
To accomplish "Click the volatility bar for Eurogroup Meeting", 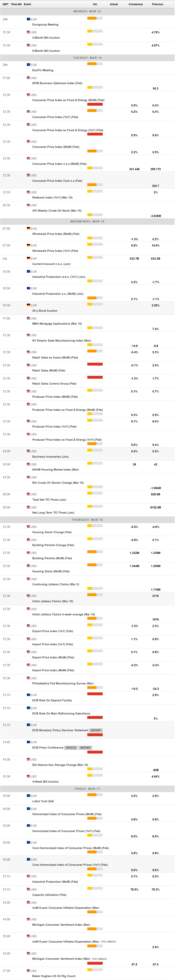I will pos(95,18).
